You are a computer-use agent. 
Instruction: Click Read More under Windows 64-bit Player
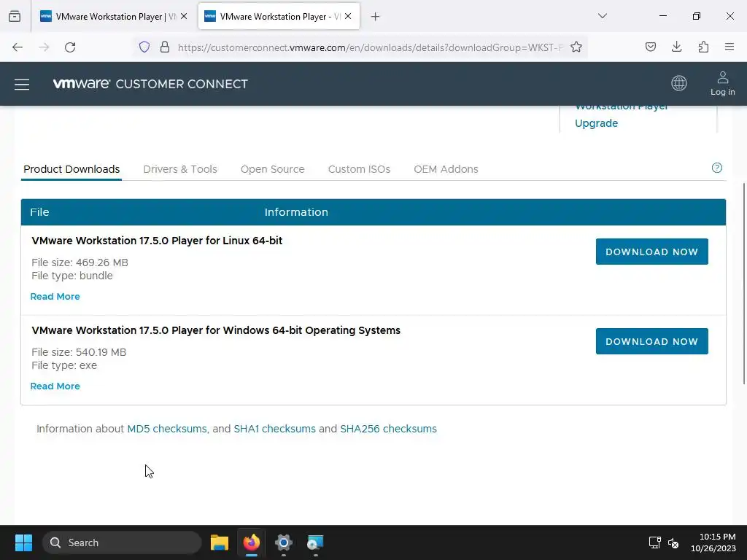click(x=55, y=386)
